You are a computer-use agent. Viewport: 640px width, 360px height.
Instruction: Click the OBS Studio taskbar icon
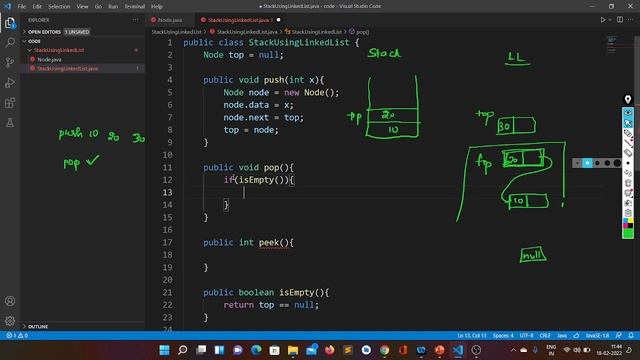pos(476,350)
